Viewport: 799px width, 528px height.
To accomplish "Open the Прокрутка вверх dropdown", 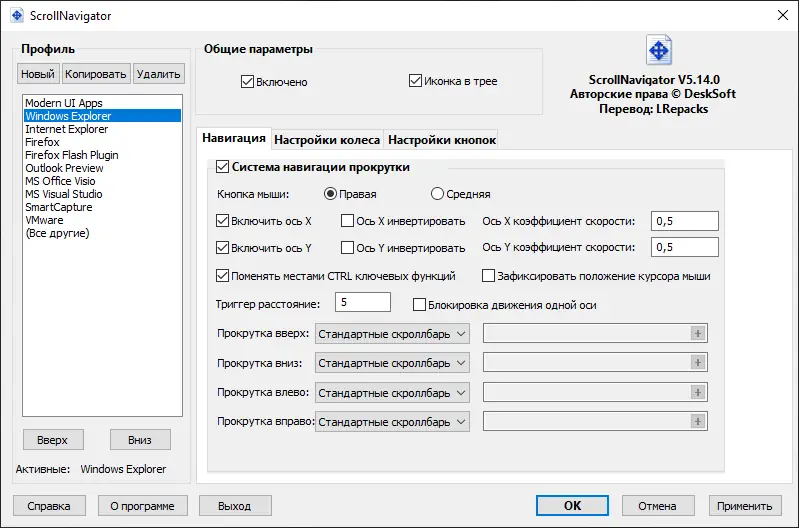I will pos(392,334).
